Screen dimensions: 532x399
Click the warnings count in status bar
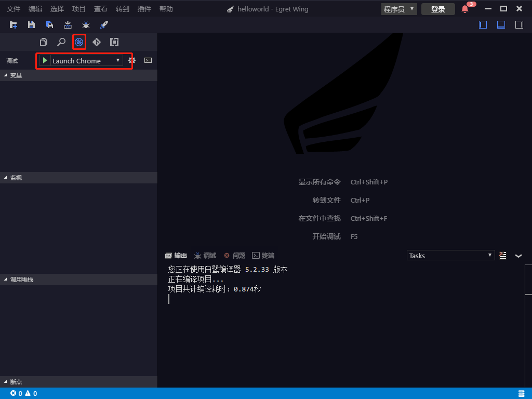(x=31, y=393)
